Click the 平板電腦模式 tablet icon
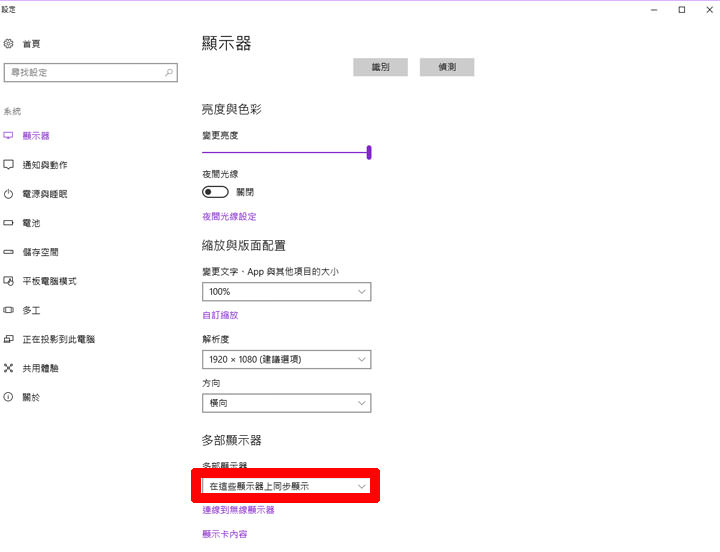 [x=8, y=281]
